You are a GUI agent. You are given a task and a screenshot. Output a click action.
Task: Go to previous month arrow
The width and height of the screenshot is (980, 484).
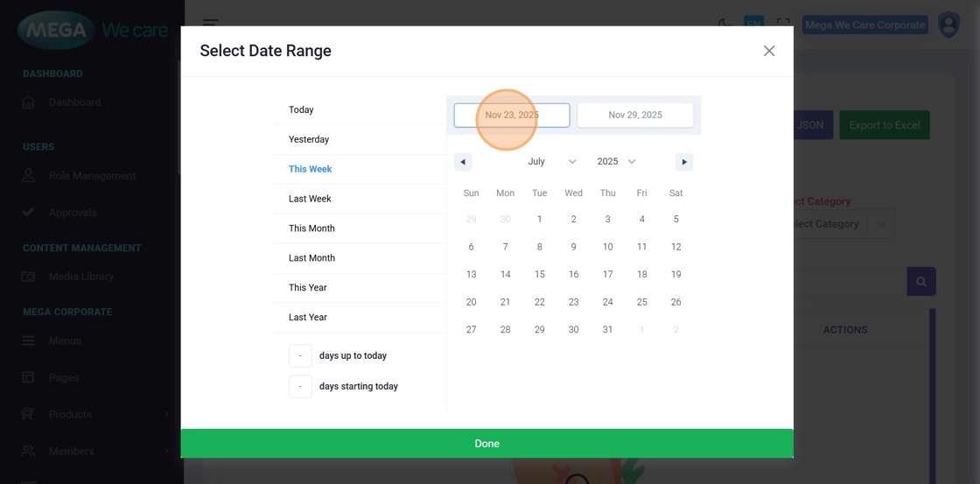(x=464, y=162)
